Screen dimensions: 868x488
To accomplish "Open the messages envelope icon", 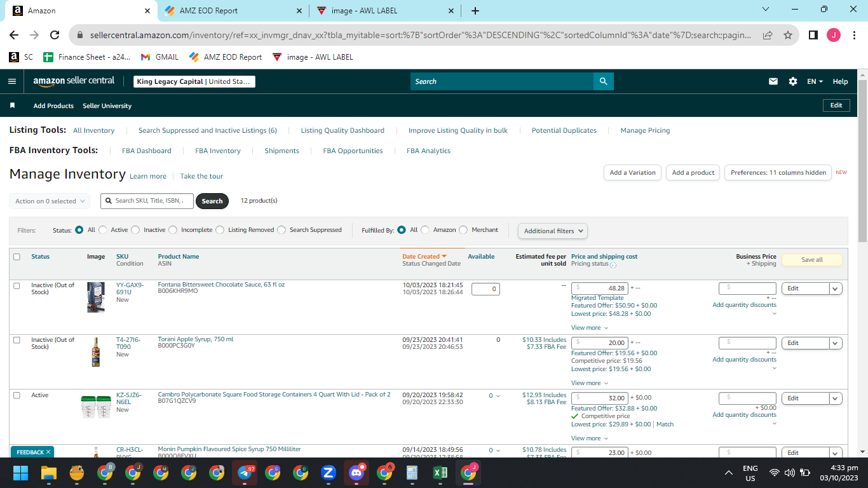I will pos(773,81).
